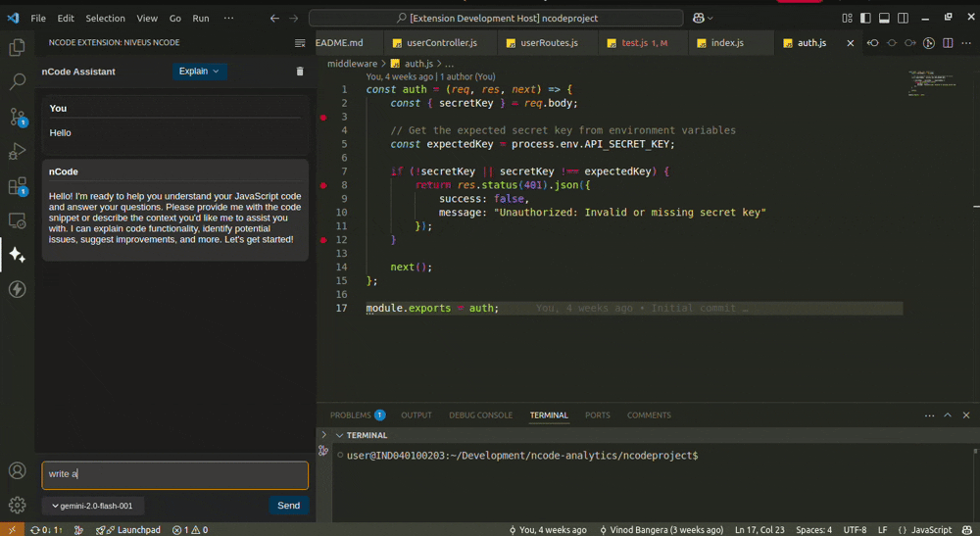Open the Extensions view in activity bar
This screenshot has height=536, width=980.
17,186
